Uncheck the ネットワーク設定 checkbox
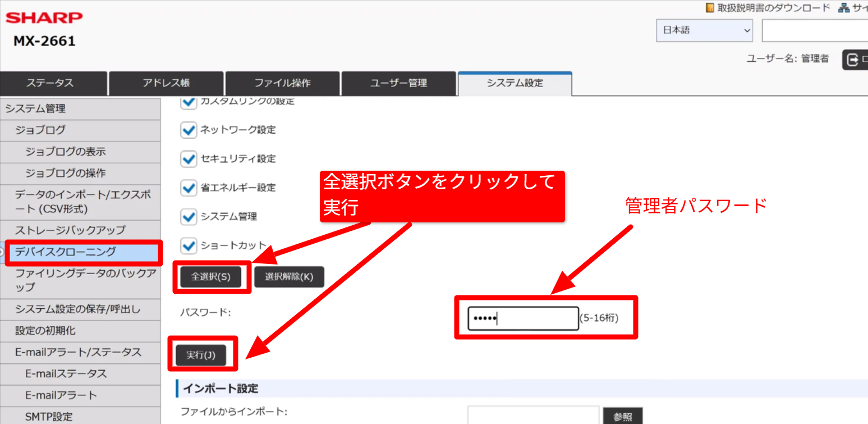The width and height of the screenshot is (868, 424). pos(189,130)
